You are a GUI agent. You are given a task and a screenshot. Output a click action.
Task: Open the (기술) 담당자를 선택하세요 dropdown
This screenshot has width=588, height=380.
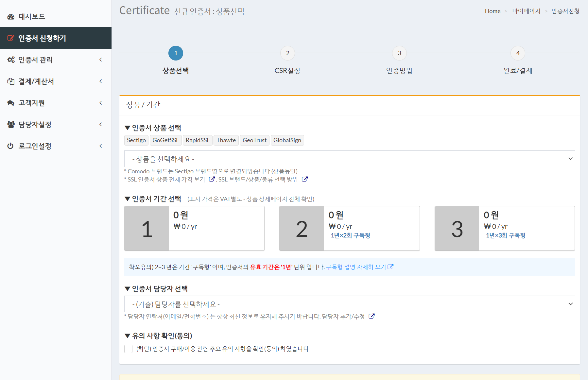tap(350, 304)
